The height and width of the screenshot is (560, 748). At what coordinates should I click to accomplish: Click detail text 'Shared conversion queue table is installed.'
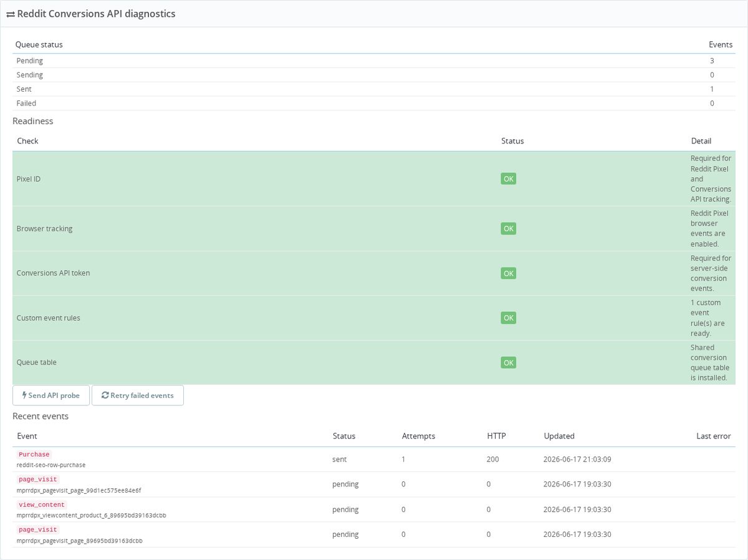click(x=709, y=362)
